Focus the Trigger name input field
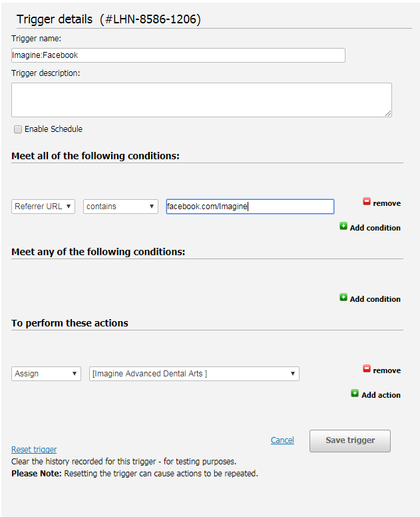Screen dimensions: 420x517 [x=178, y=55]
